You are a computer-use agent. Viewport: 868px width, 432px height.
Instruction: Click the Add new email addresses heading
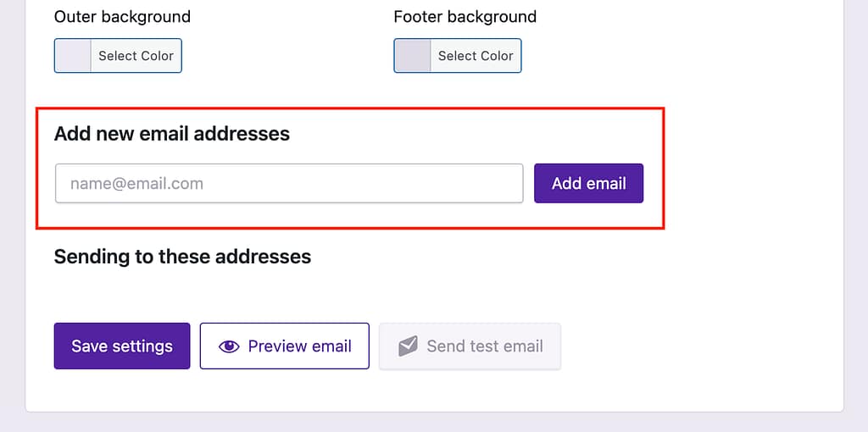coord(172,134)
